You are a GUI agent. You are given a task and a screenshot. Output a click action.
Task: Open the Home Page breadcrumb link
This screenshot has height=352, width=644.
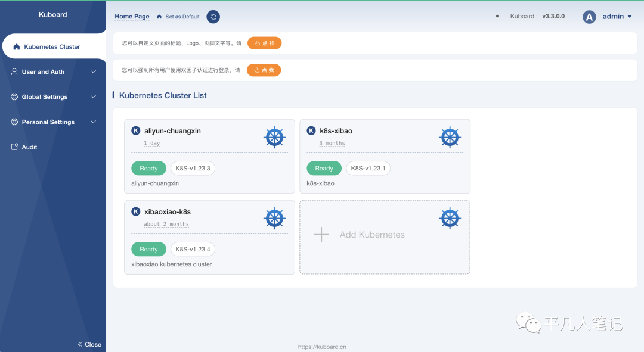[x=132, y=17]
